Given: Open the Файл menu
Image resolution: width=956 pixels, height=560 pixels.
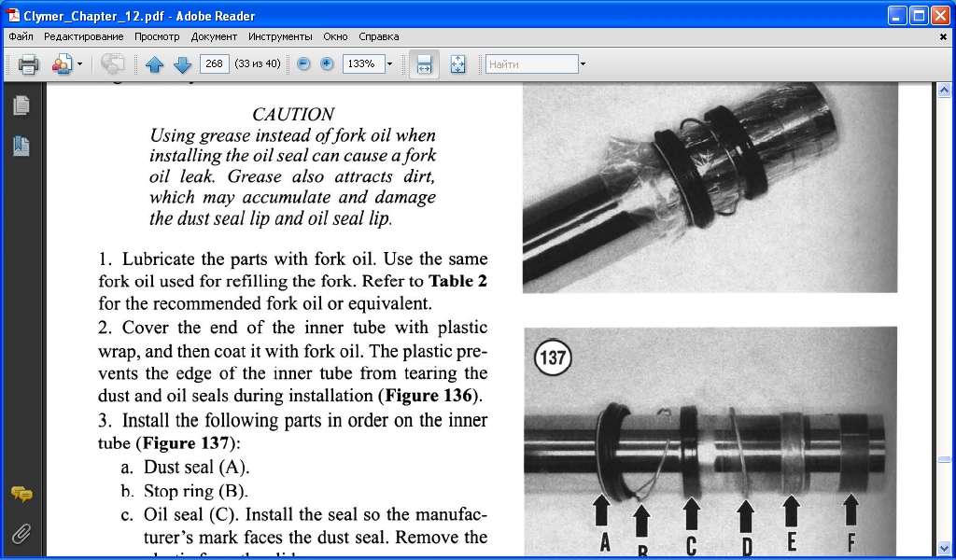Looking at the screenshot, I should point(21,36).
